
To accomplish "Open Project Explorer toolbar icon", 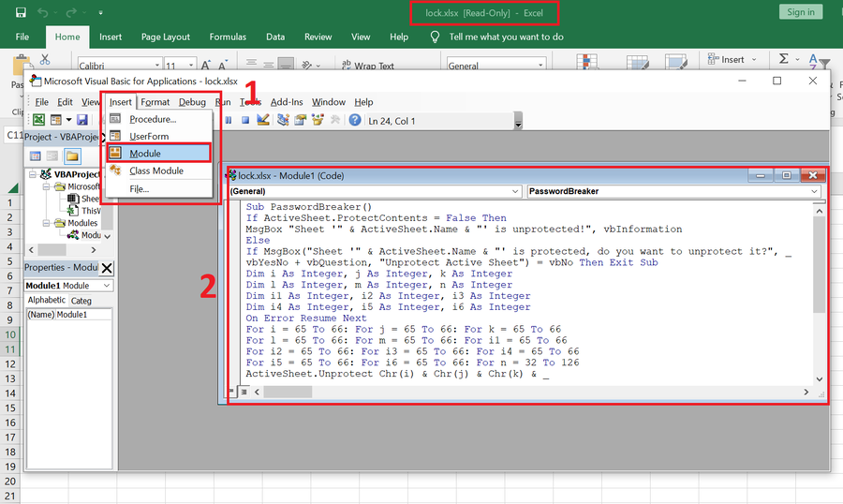I will point(283,120).
